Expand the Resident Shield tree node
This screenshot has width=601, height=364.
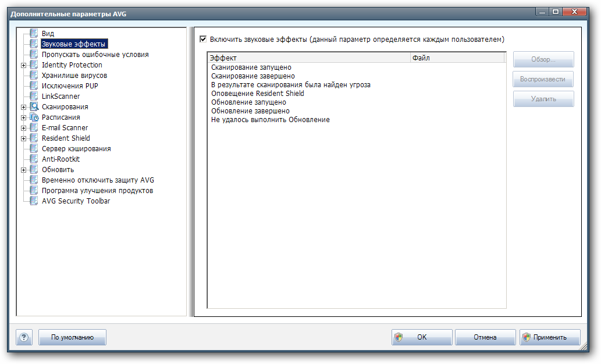[x=24, y=139]
